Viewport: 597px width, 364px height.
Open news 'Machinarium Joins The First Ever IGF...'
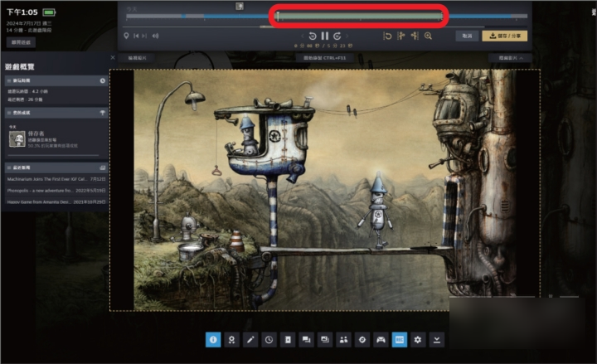(x=56, y=179)
